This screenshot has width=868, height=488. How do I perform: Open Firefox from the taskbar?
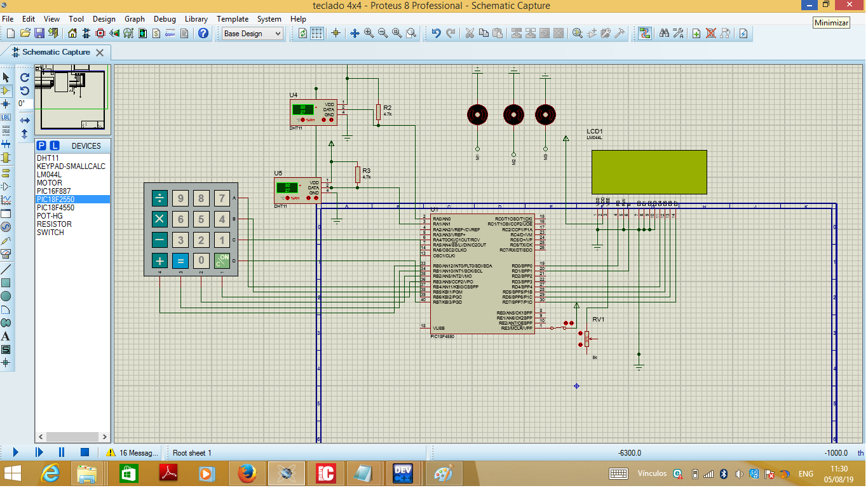coord(247,474)
